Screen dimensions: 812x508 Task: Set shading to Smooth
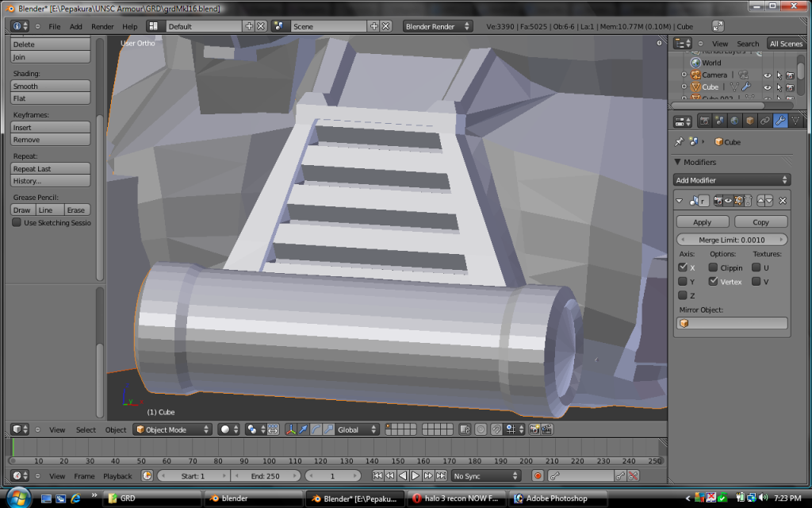(50, 86)
